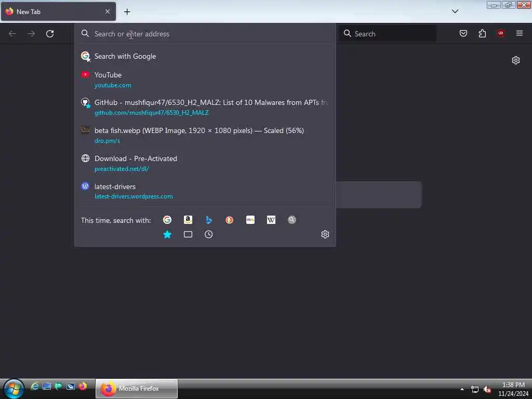This screenshot has height=399, width=532.
Task: Open Download - Pre-Activated suggestion
Action: [205, 164]
